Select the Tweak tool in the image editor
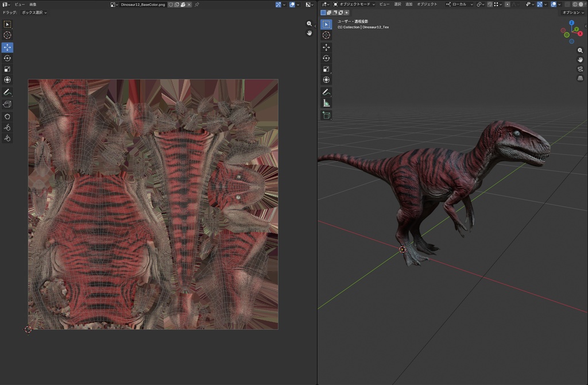The image size is (588, 385). coord(7,24)
